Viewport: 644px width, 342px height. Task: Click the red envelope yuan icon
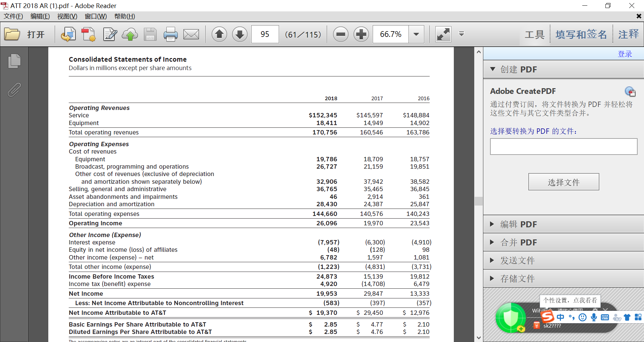point(536,325)
